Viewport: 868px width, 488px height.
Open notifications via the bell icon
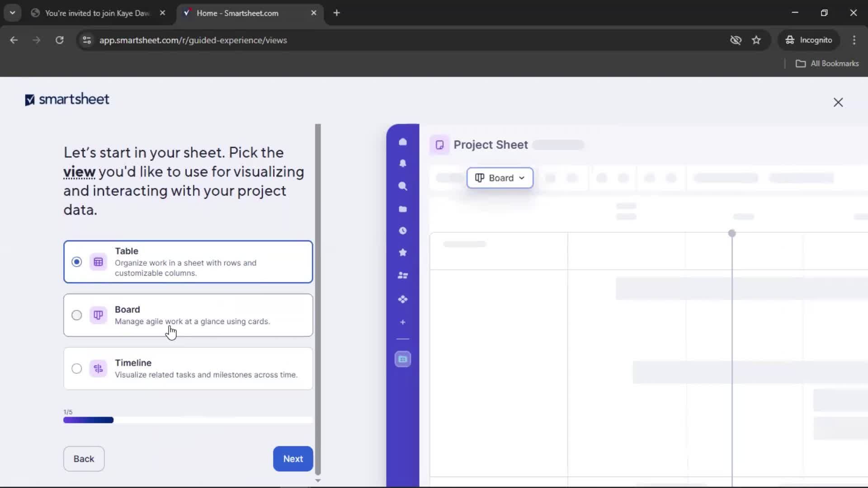tap(403, 164)
